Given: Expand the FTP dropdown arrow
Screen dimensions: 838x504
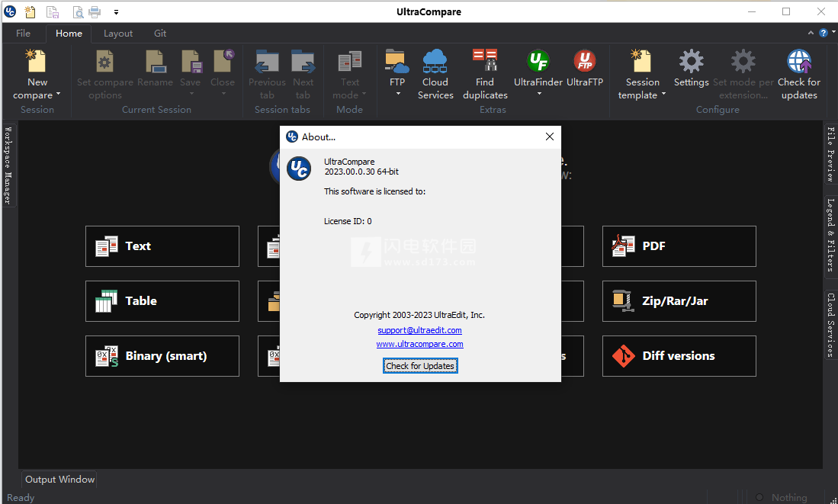Looking at the screenshot, I should [x=397, y=94].
